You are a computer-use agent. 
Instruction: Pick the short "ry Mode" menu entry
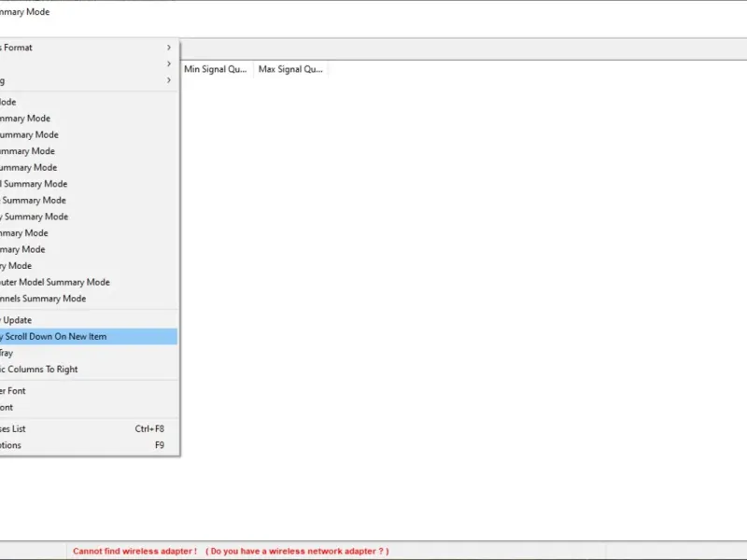coord(89,266)
